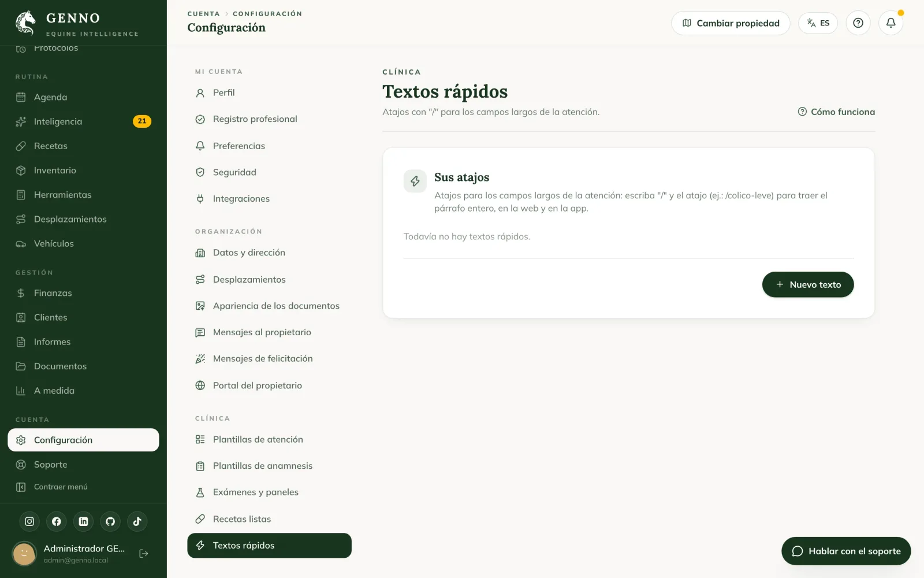The image size is (924, 578).
Task: Open Apariencia de los documentos
Action: click(269, 306)
